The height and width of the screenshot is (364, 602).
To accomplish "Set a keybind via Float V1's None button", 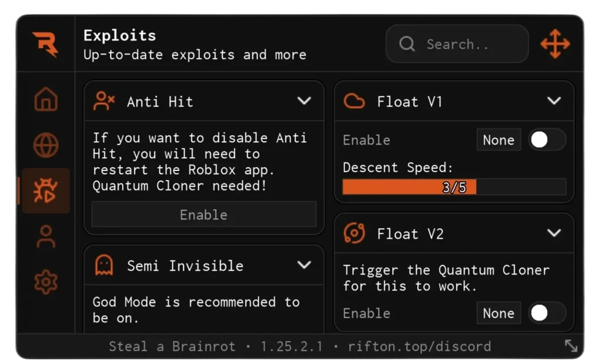I will 498,140.
